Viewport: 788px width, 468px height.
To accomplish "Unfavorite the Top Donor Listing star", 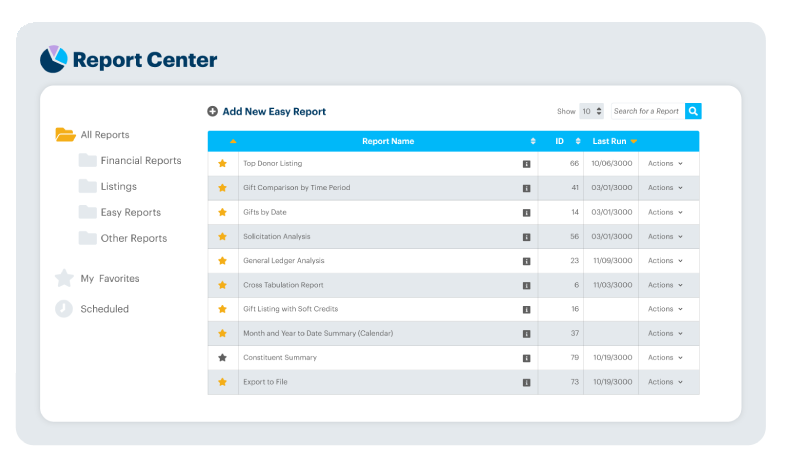I will [222, 163].
